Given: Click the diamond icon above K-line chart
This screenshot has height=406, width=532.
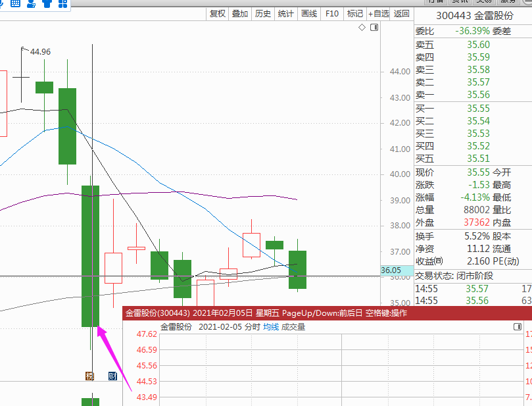Looking at the screenshot, I should tap(362, 28).
